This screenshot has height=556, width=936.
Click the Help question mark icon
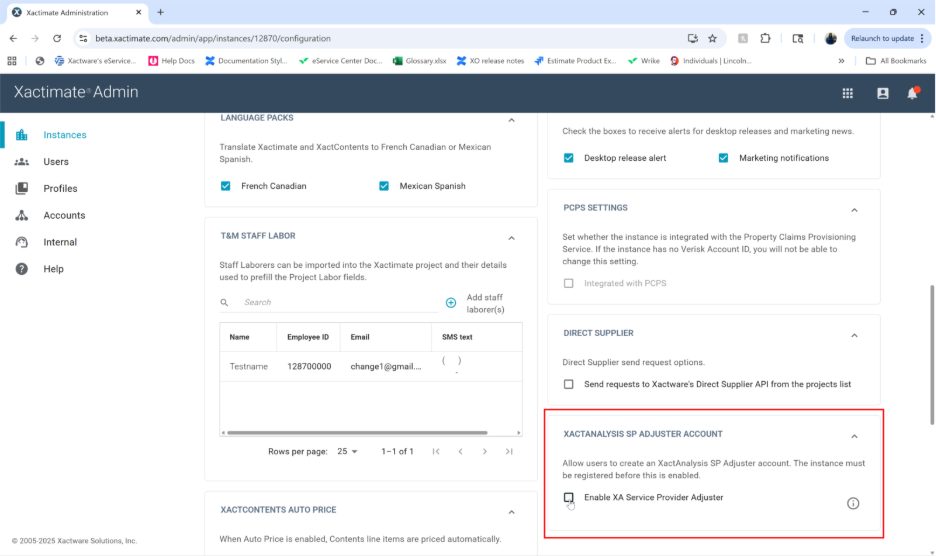click(21, 269)
